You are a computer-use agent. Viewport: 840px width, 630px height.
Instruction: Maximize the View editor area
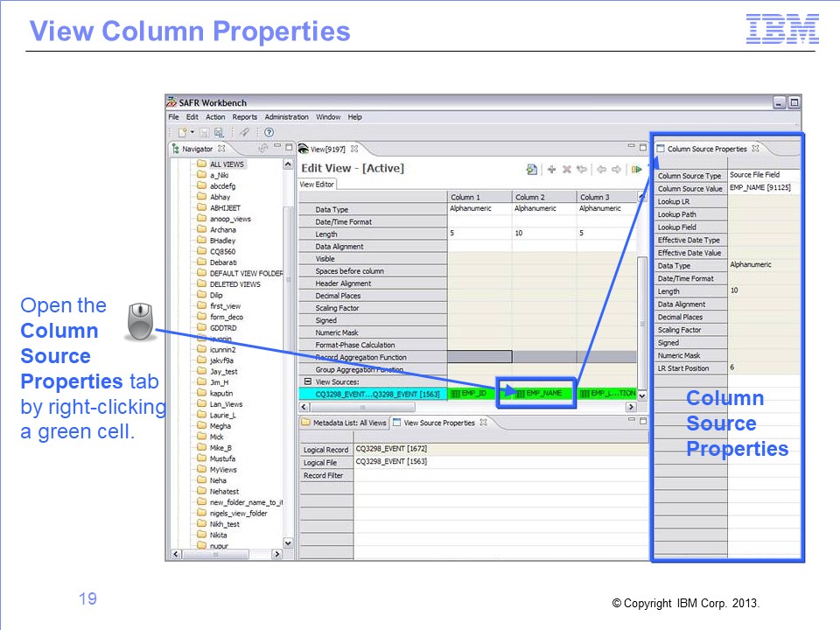tap(643, 147)
